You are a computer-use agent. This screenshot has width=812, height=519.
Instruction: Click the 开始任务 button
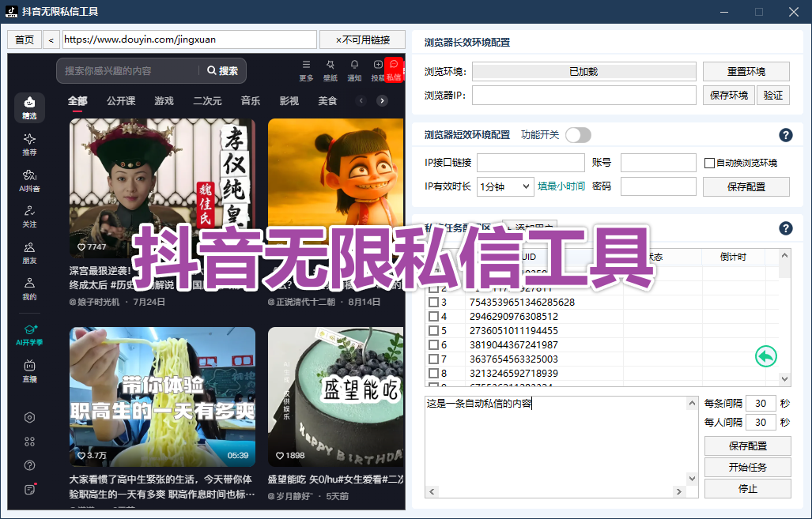pyautogui.click(x=747, y=467)
